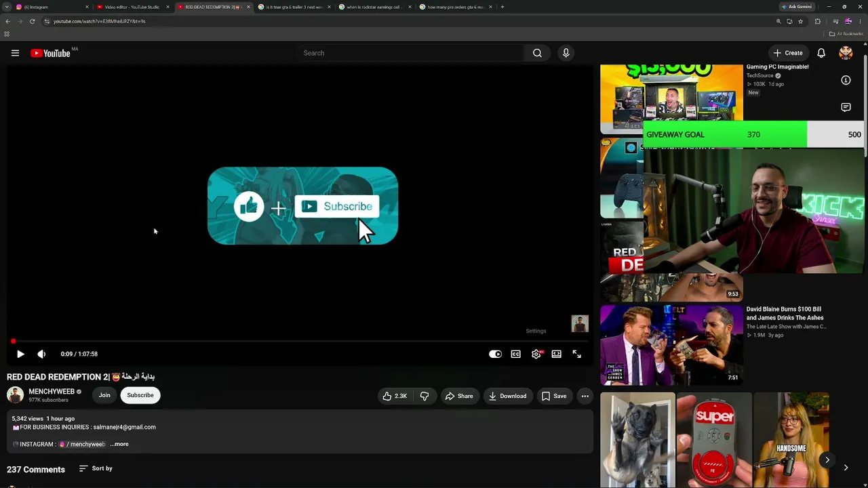
Task: Toggle autoplay switch in the player
Action: pos(495,354)
